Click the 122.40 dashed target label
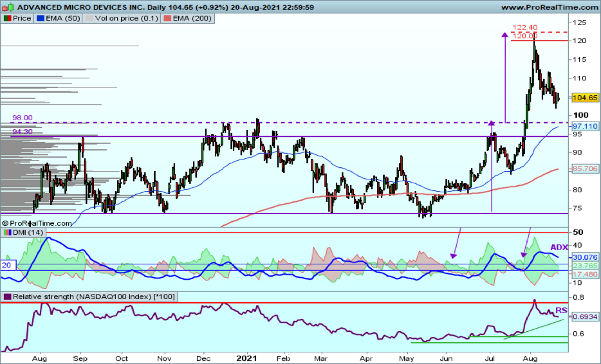601x364 pixels. coord(524,27)
